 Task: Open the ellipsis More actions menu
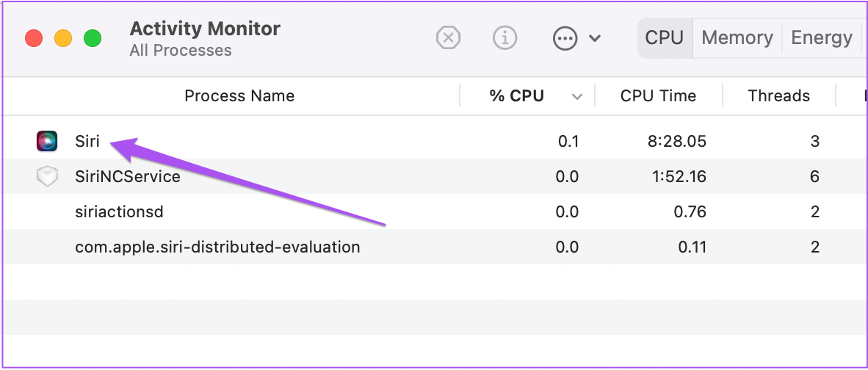(x=565, y=38)
